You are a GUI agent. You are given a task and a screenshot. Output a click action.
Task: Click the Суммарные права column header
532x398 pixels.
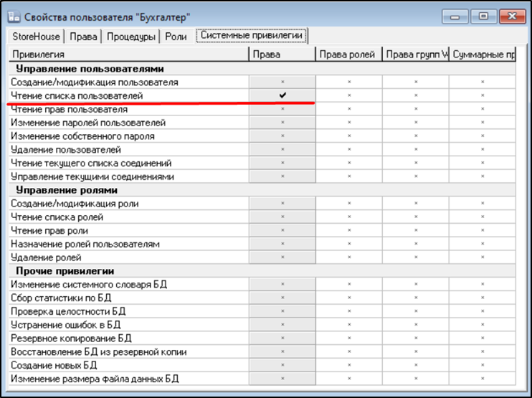pos(482,55)
